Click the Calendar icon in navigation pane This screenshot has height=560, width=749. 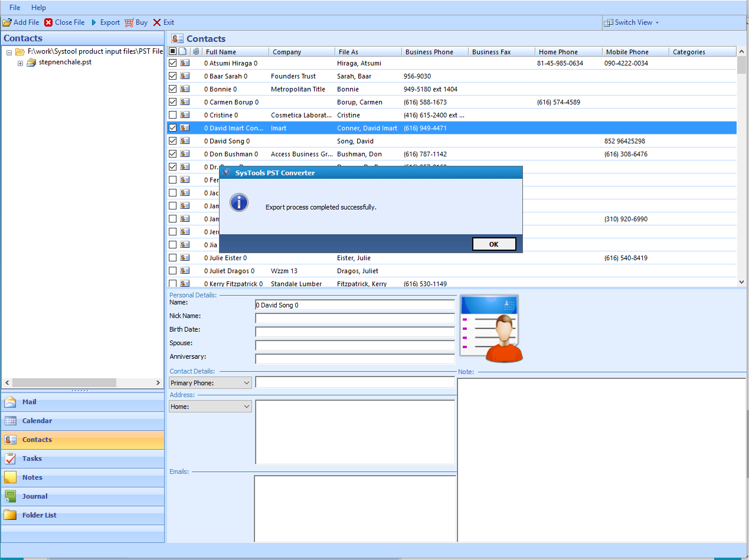(x=11, y=421)
